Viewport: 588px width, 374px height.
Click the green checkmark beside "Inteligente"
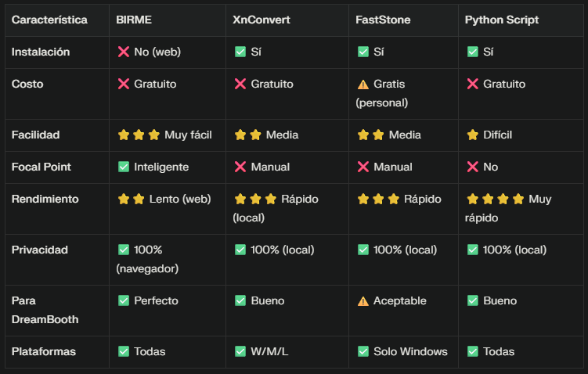[x=123, y=167]
